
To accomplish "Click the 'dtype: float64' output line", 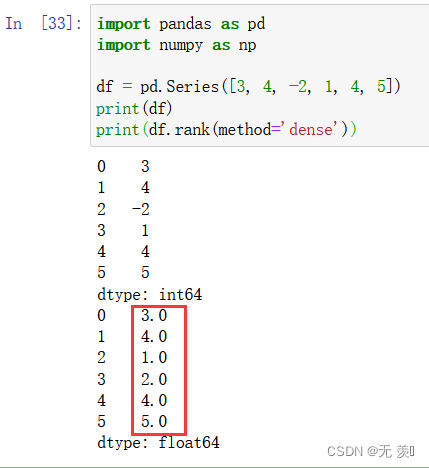I will pyautogui.click(x=158, y=443).
